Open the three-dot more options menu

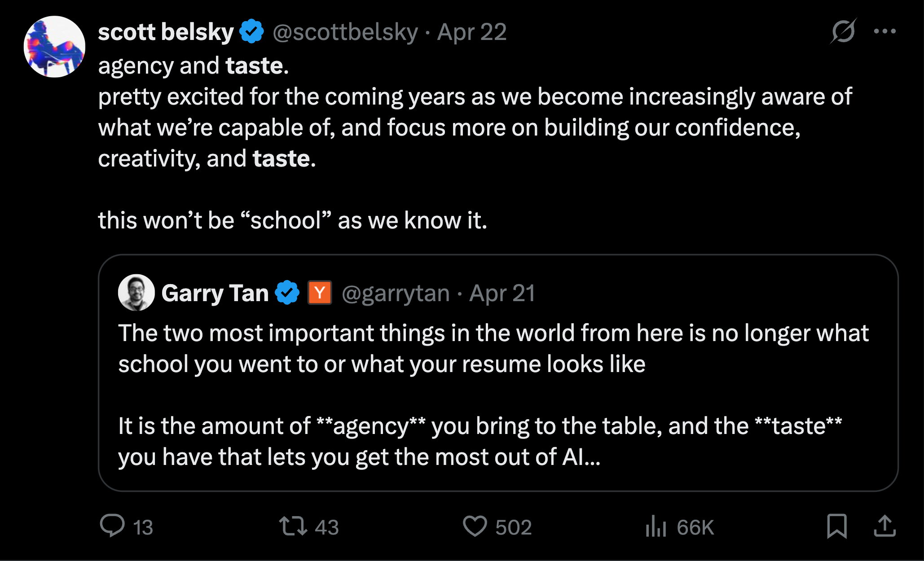(x=884, y=31)
